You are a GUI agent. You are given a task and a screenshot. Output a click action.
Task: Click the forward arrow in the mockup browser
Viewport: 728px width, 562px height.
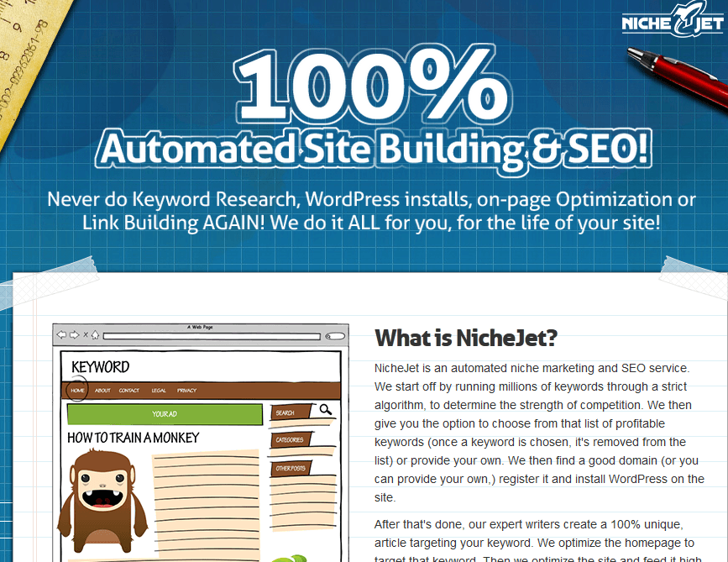tap(74, 334)
